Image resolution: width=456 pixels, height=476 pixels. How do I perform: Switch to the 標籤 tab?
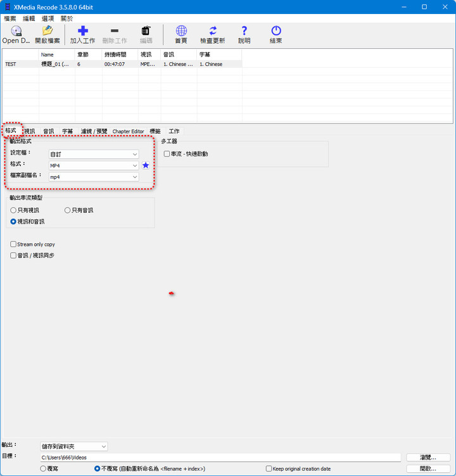point(155,131)
